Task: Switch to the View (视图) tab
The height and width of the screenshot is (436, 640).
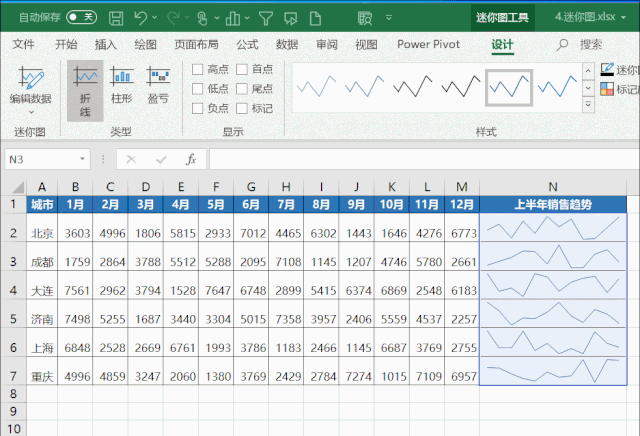Action: 366,44
